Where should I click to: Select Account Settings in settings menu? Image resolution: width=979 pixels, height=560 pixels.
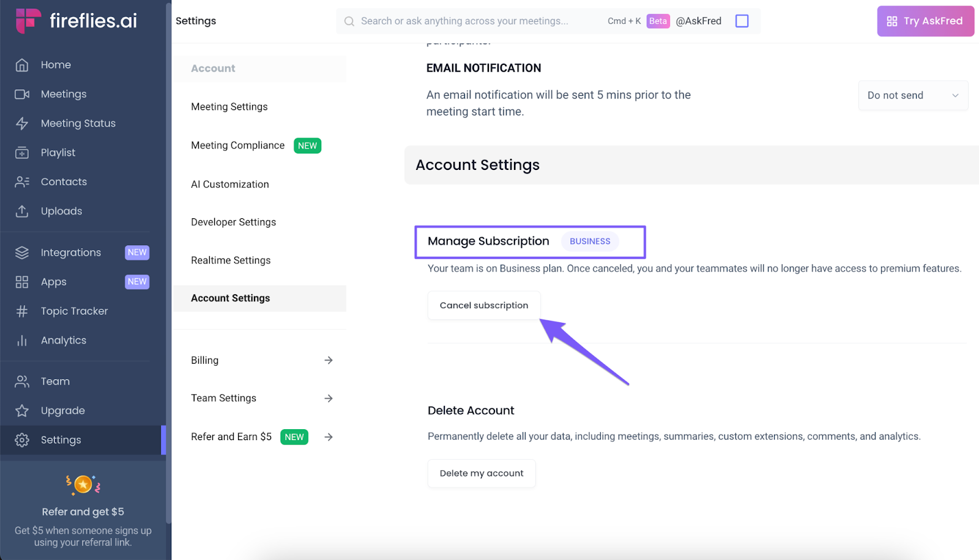click(259, 298)
